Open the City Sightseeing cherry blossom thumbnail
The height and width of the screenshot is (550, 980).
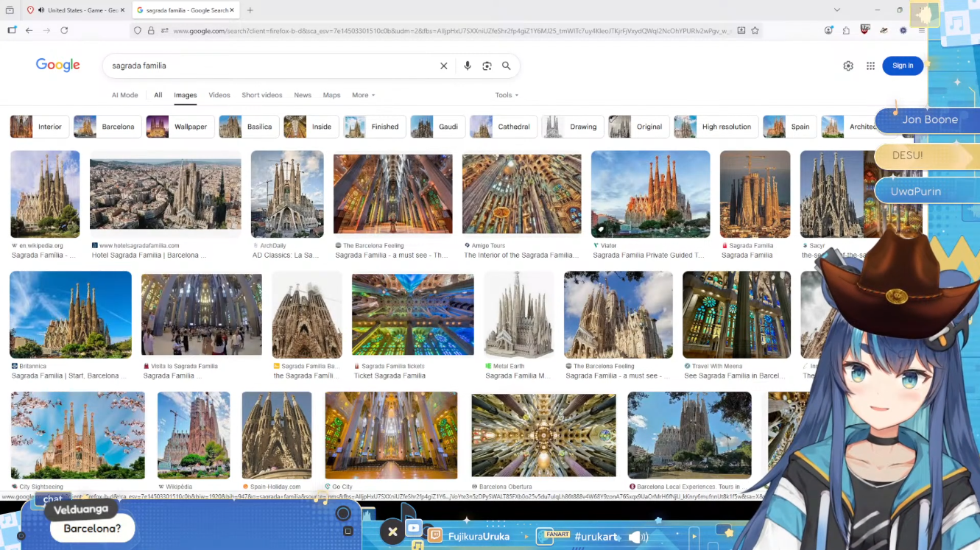pos(78,435)
